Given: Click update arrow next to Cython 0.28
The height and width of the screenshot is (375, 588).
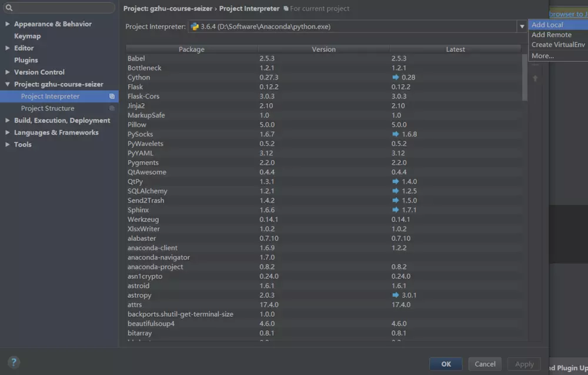Looking at the screenshot, I should (x=396, y=77).
